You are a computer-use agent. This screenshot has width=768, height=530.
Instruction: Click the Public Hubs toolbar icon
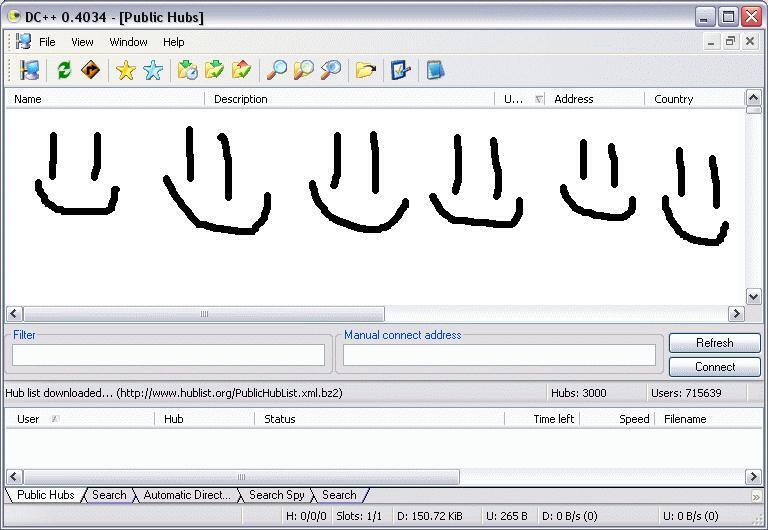pos(30,70)
